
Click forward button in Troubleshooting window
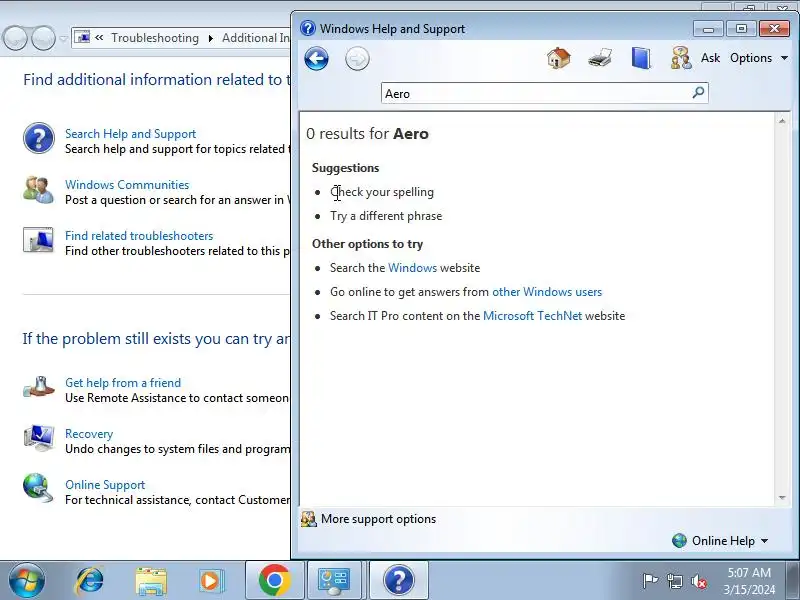43,38
